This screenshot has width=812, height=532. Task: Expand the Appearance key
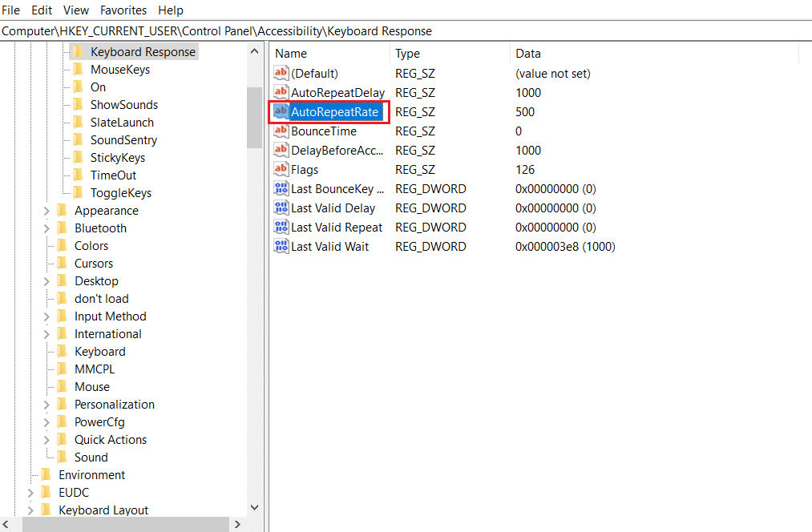tap(46, 211)
